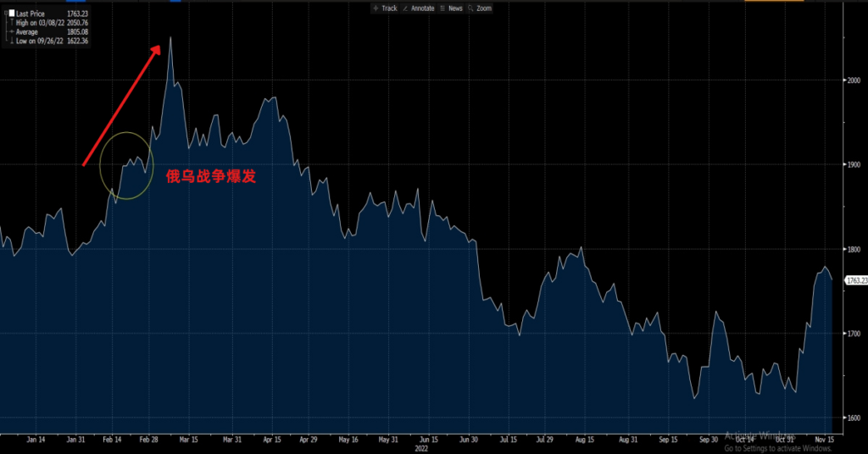Click the Low on 09/26/22 legend marker
This screenshot has height=454, width=868.
(11, 41)
